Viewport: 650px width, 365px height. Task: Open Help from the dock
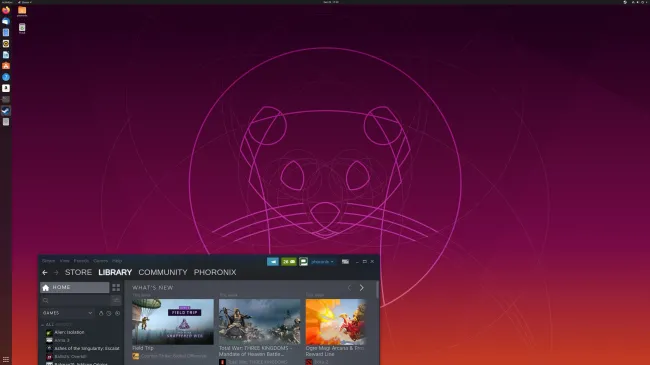(x=6, y=77)
